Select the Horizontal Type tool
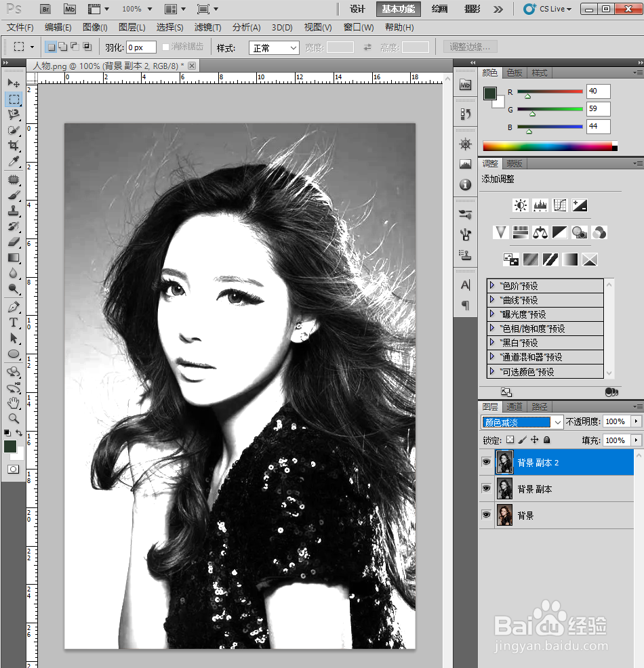Image resolution: width=644 pixels, height=668 pixels. [x=14, y=322]
